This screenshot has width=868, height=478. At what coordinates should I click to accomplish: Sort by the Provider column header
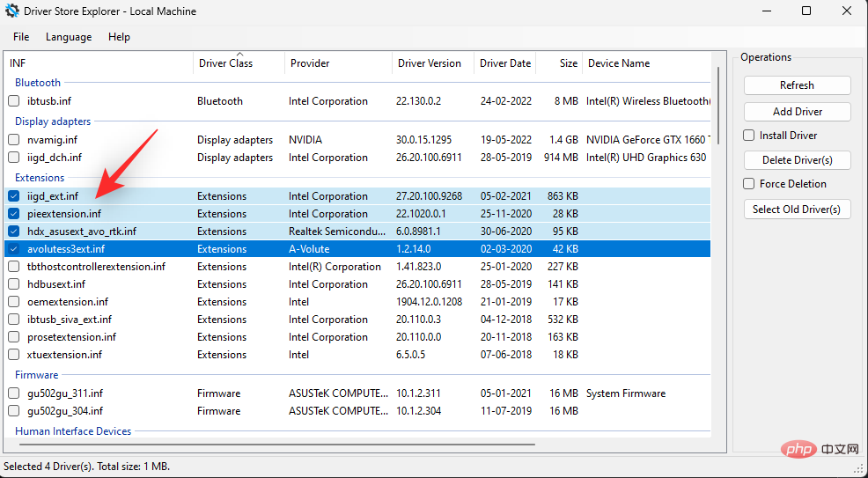[x=338, y=63]
